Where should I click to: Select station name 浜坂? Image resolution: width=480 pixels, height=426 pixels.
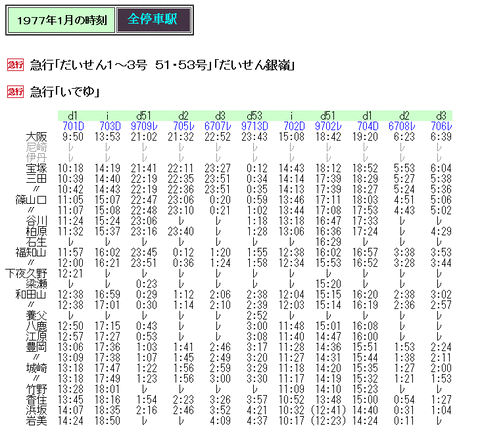(36, 410)
